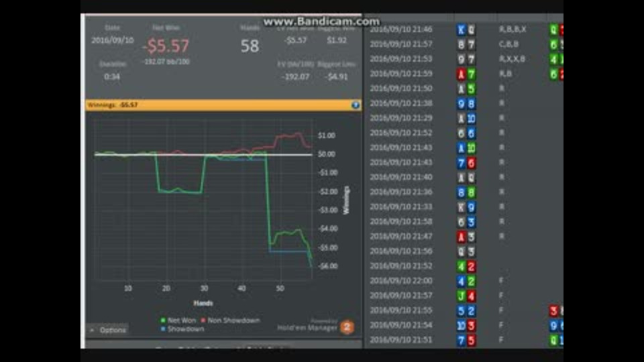This screenshot has height=362, width=644.
Task: Click the blue info icon on Winnings bar
Action: [356, 105]
